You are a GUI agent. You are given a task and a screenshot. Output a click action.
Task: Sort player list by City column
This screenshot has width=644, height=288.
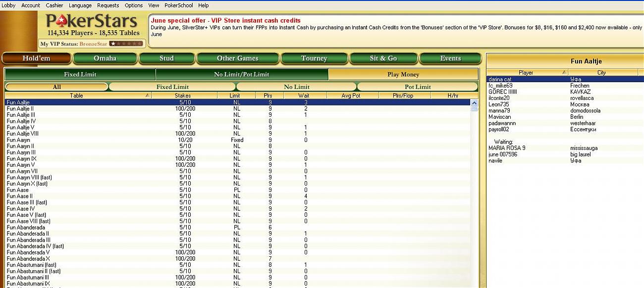tap(601, 73)
